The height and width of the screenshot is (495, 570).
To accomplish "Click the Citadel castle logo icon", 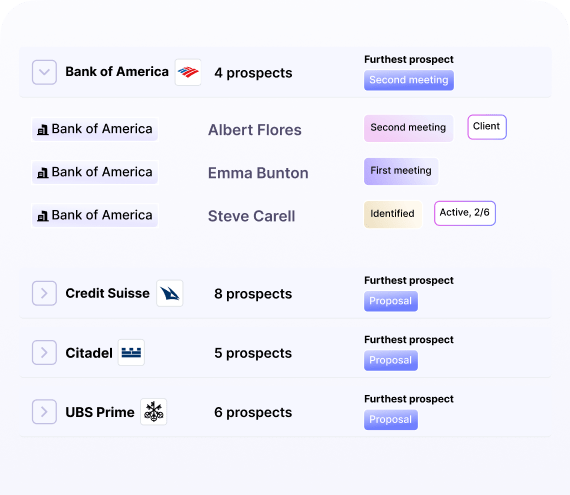I will pyautogui.click(x=131, y=353).
